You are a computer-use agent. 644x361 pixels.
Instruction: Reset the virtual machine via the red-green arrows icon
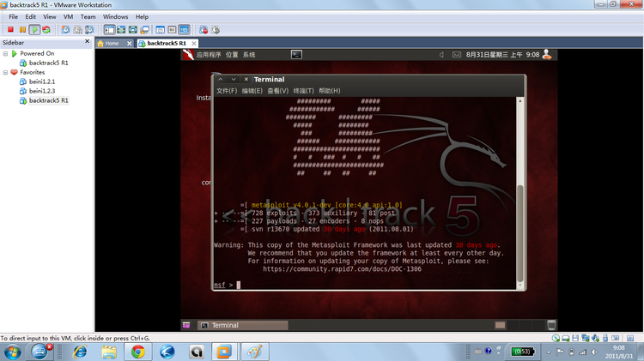pos(46,29)
